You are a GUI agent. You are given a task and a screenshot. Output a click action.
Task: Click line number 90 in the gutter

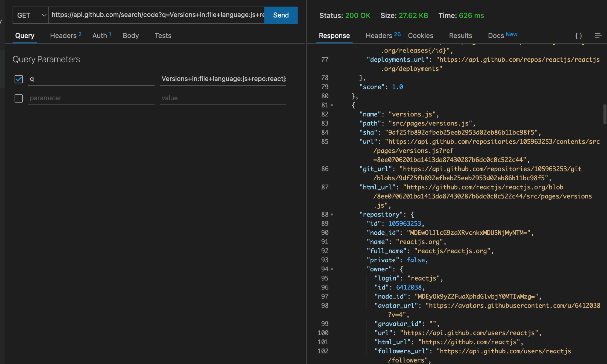tap(325, 233)
